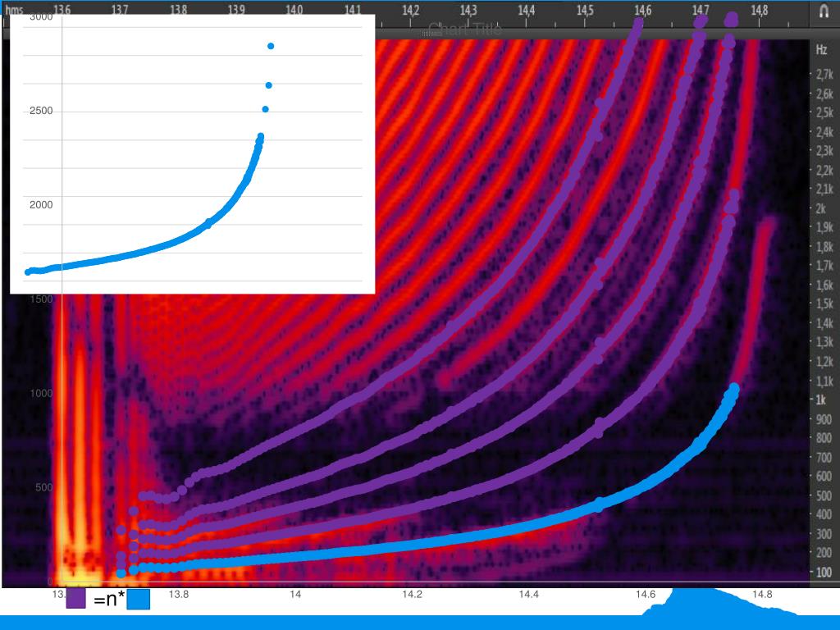Select the 3000 label in inset chart
This screenshot has width=840, height=630.
point(41,17)
